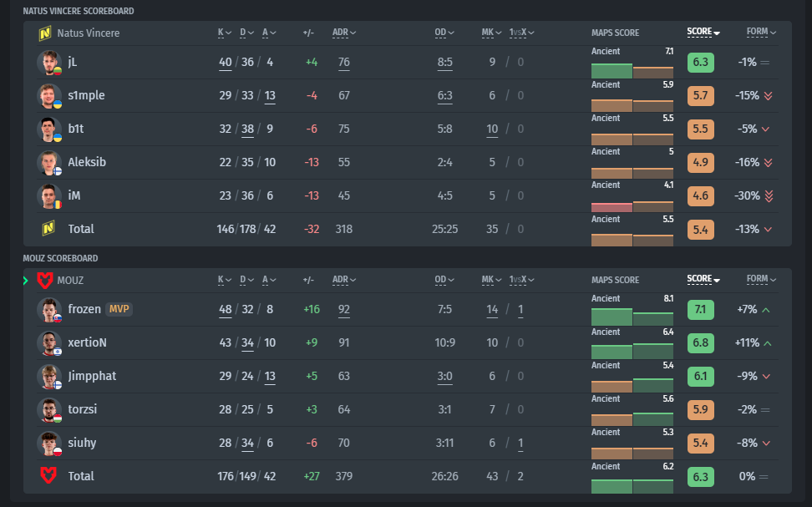
Task: Click frozen's upward form arrow
Action: coord(766,310)
